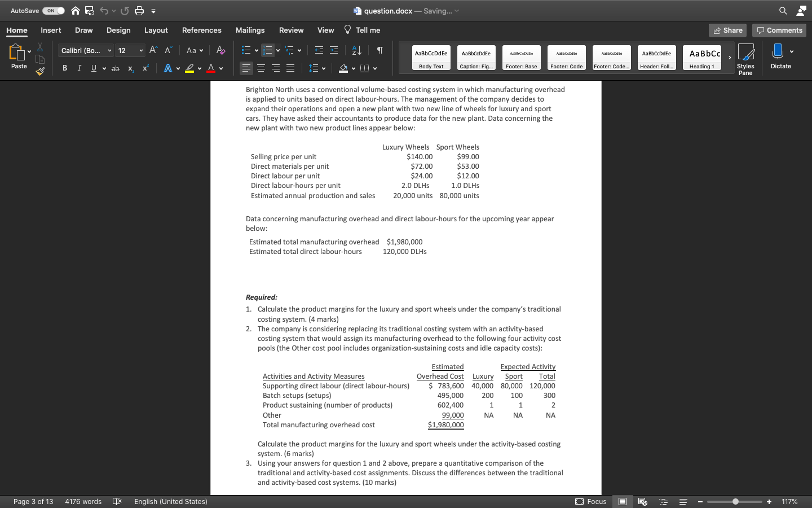This screenshot has height=508, width=812.
Task: Select the italic formatting icon
Action: (79, 68)
